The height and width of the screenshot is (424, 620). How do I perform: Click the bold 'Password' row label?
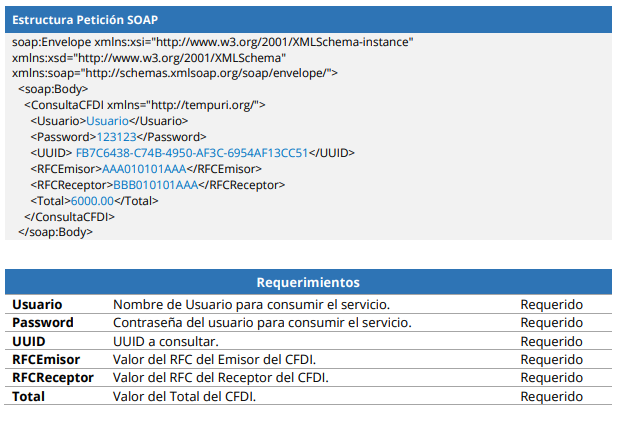42,323
